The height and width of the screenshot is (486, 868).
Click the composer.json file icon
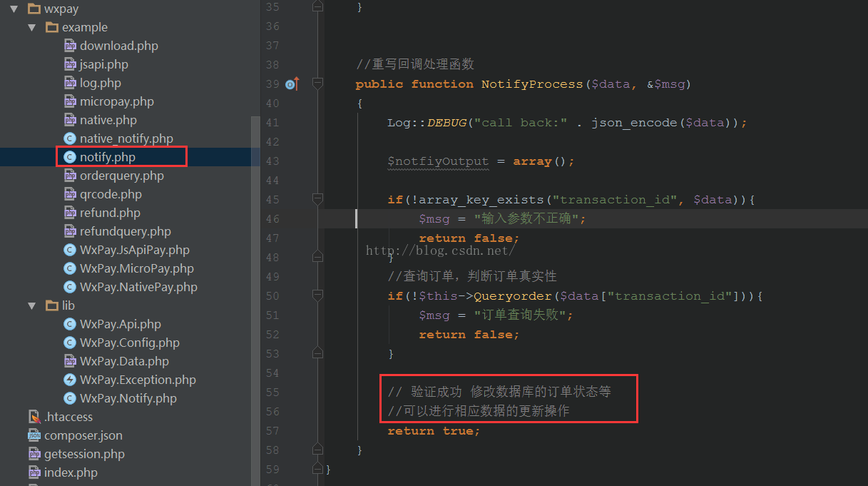(34, 435)
